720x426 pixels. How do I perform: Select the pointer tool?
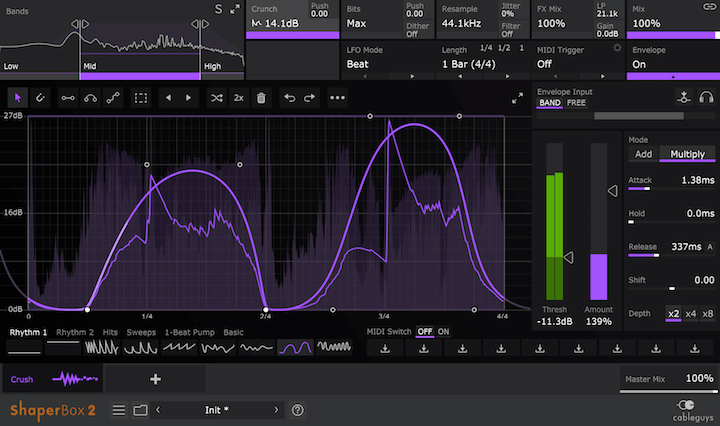[18, 98]
